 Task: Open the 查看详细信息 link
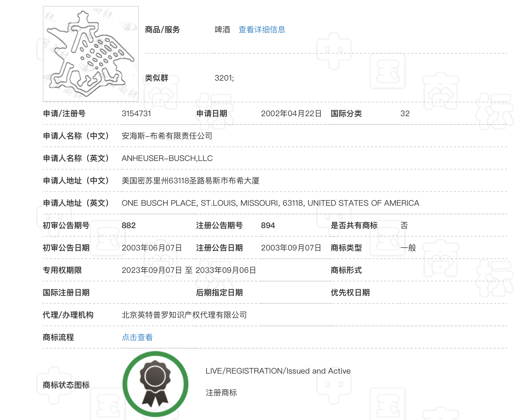pos(262,30)
